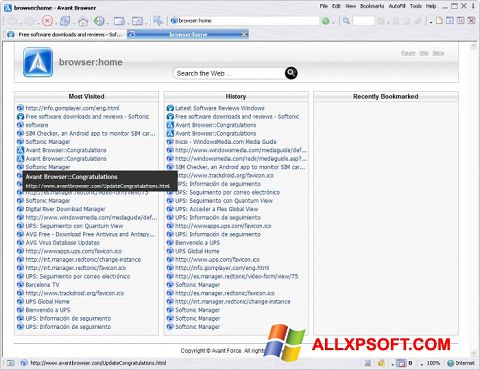
Task: Open the 'software' link in Most Visited
Action: (x=37, y=125)
